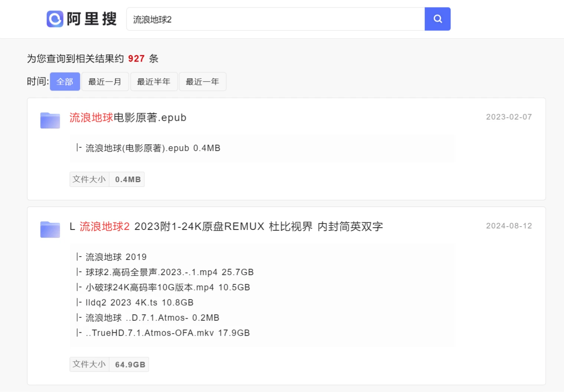Click the 64.9GB file size tag
The image size is (564, 392).
[129, 364]
